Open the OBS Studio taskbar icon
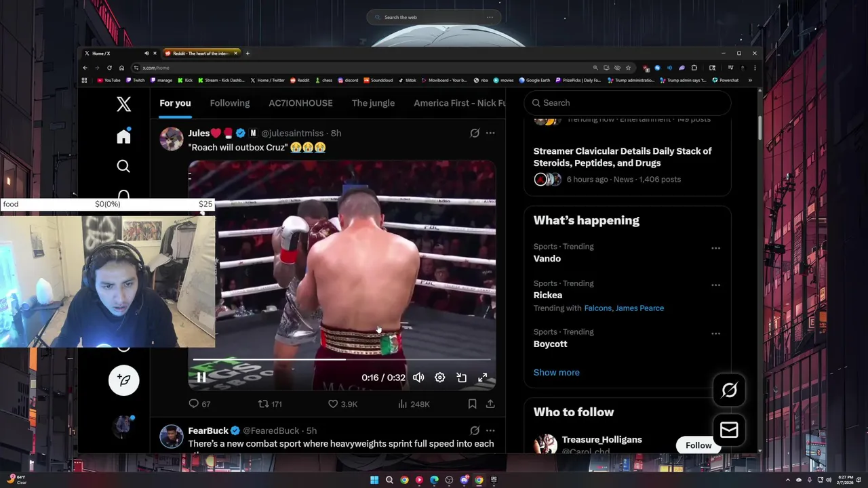868x488 pixels. (x=449, y=480)
